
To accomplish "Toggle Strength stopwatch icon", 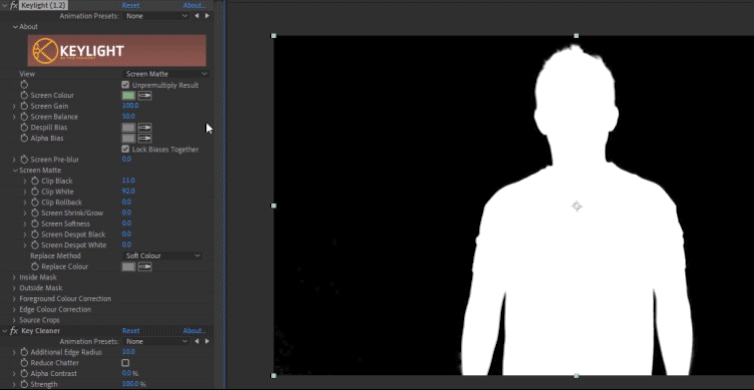I will click(x=24, y=384).
